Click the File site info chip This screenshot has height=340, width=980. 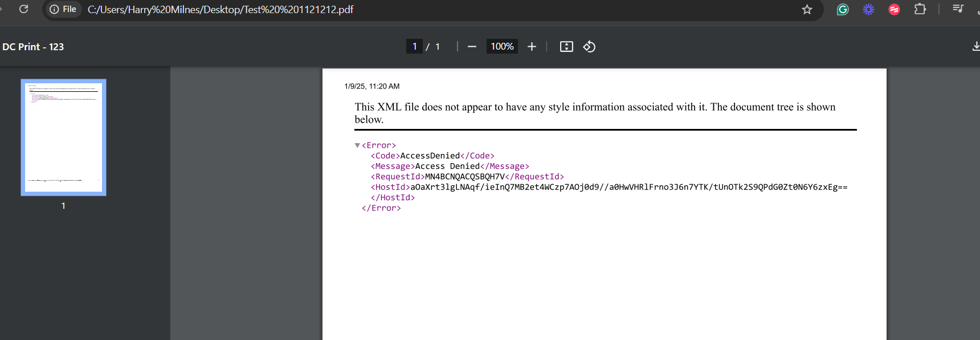pos(63,9)
